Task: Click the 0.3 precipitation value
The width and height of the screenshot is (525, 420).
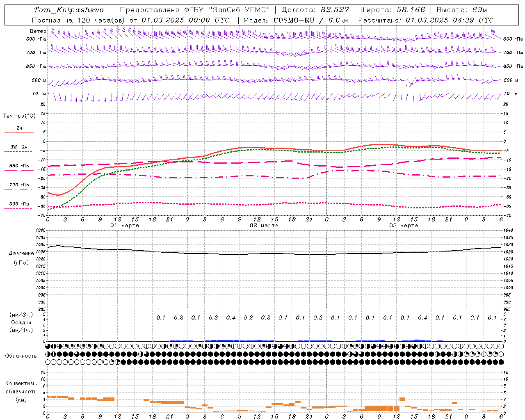Action: click(213, 317)
